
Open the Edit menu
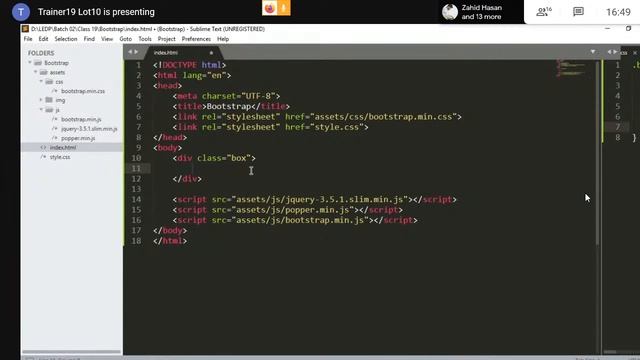pyautogui.click(x=43, y=39)
